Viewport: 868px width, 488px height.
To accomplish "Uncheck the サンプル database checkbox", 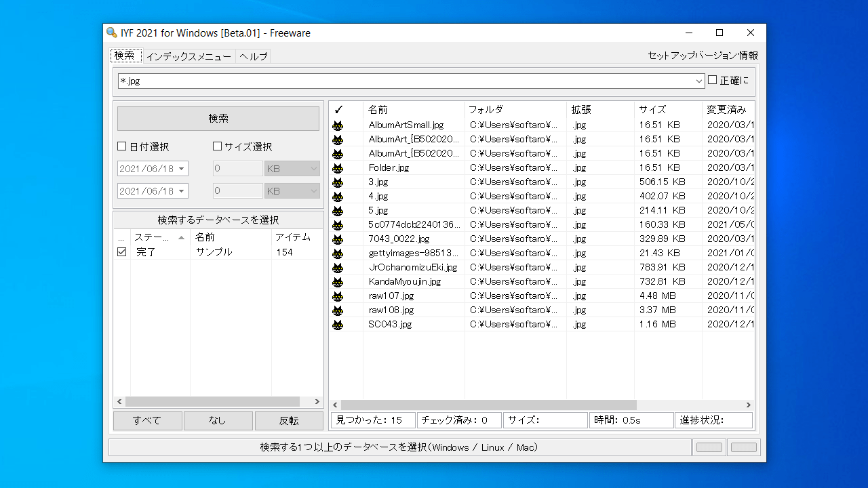I will (122, 251).
